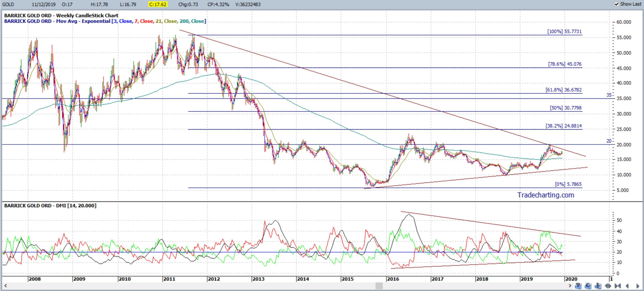
Task: Click the [0%] 5.7865 Fibonacci label
Action: click(568, 184)
